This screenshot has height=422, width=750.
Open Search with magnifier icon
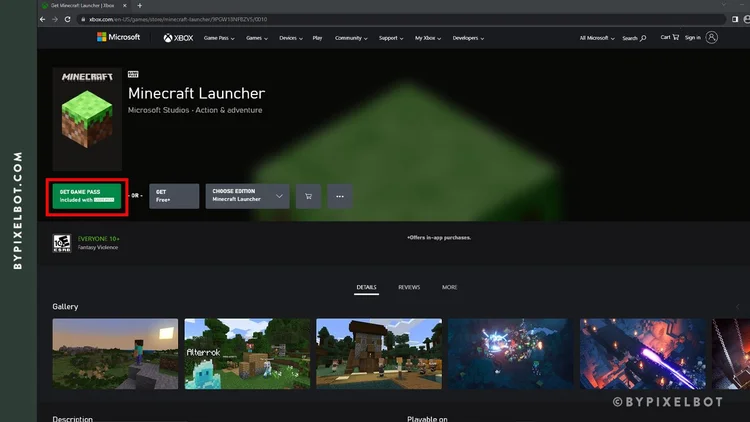[x=634, y=38]
